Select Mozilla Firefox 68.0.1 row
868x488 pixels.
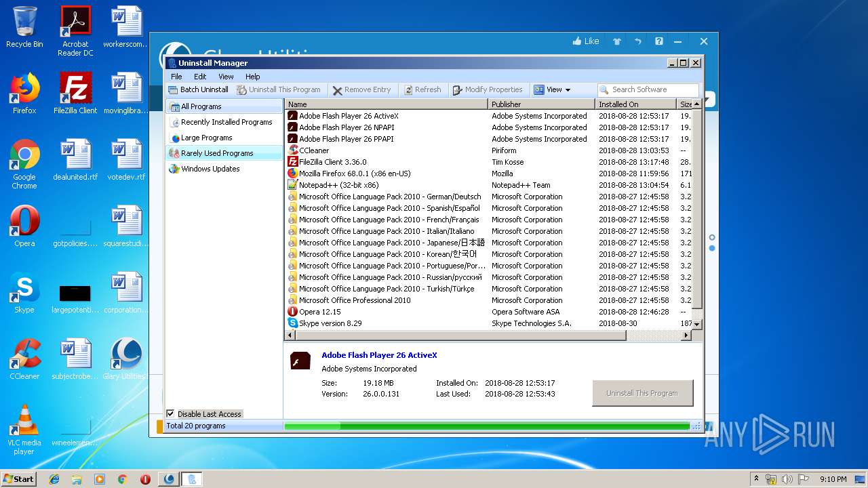(488, 174)
